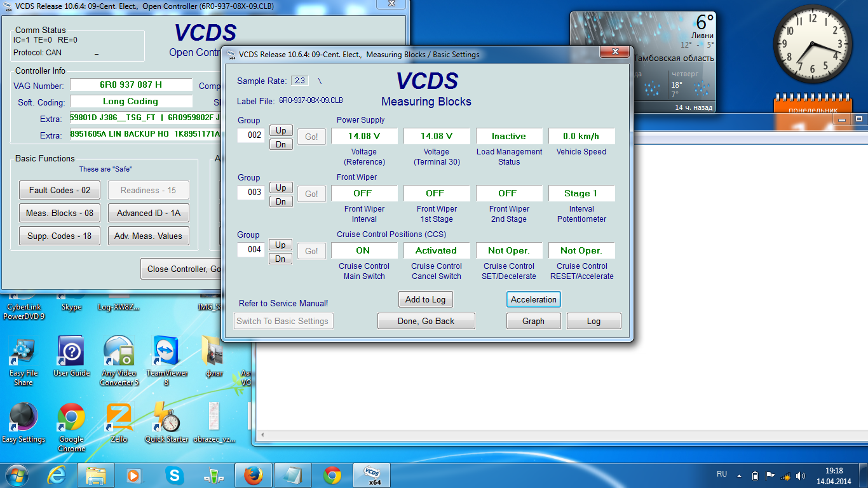The width and height of the screenshot is (868, 488).
Task: Open the RU input language selector
Action: (722, 475)
